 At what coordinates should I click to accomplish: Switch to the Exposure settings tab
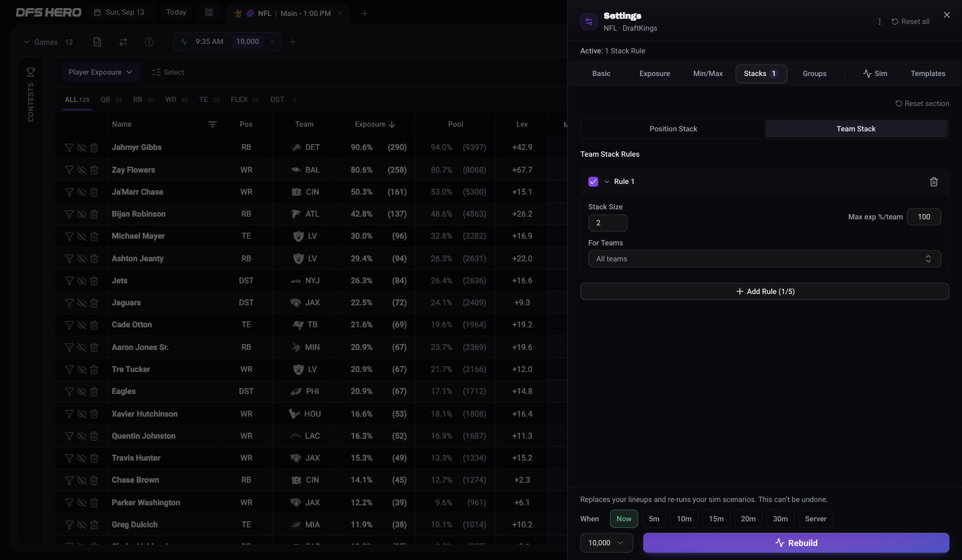pyautogui.click(x=655, y=74)
